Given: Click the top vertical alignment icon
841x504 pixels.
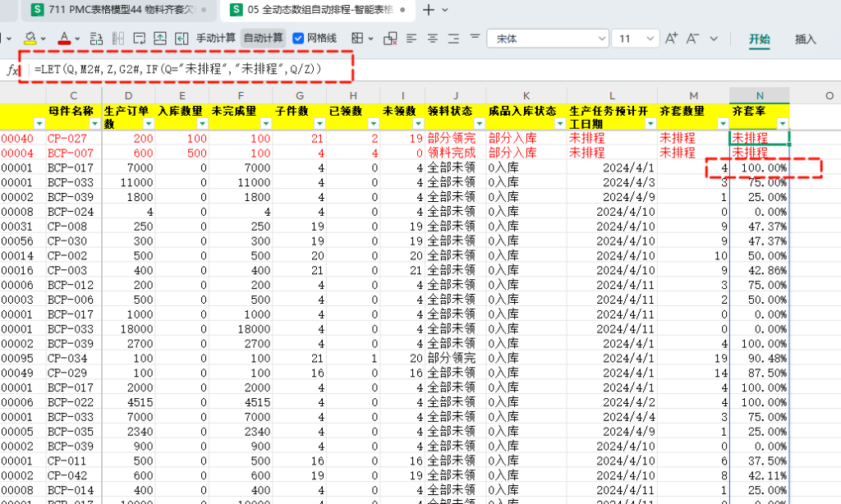Looking at the screenshot, I should click(475, 36).
